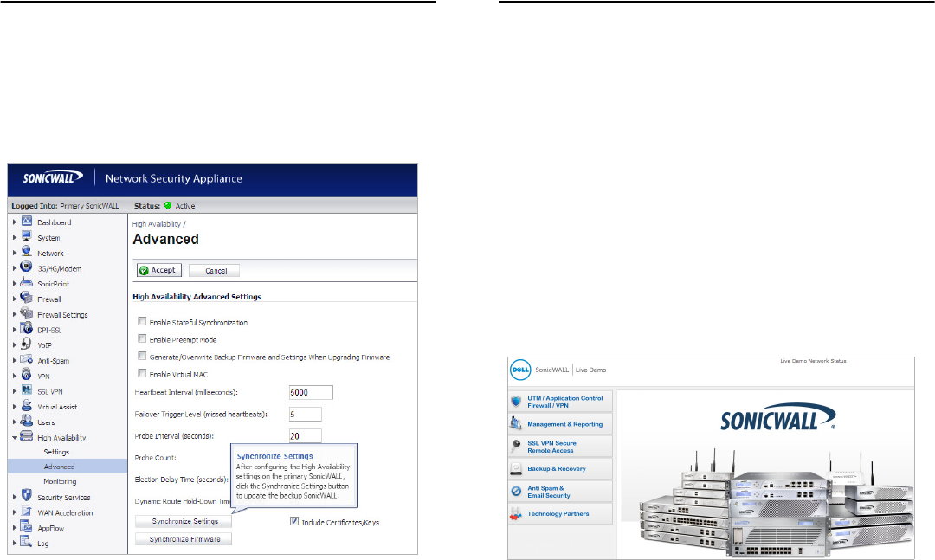Click the SSL VPN icon
The width and height of the screenshot is (935, 560).
[27, 389]
